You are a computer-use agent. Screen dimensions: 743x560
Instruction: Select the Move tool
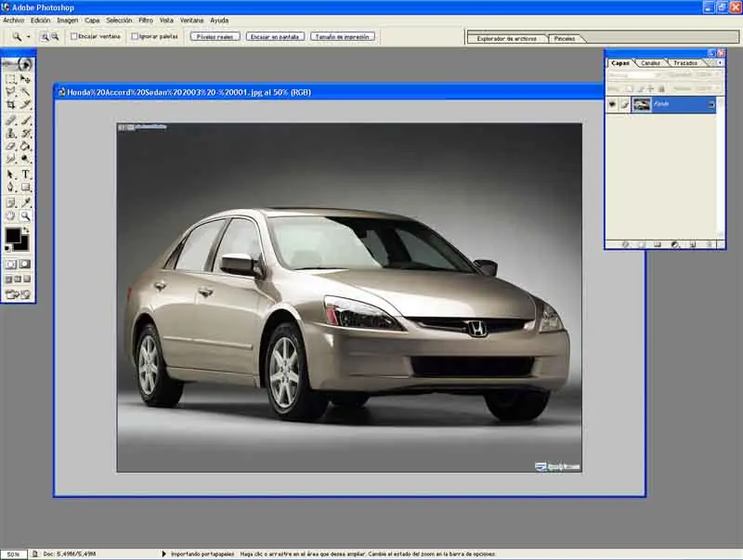coord(26,79)
